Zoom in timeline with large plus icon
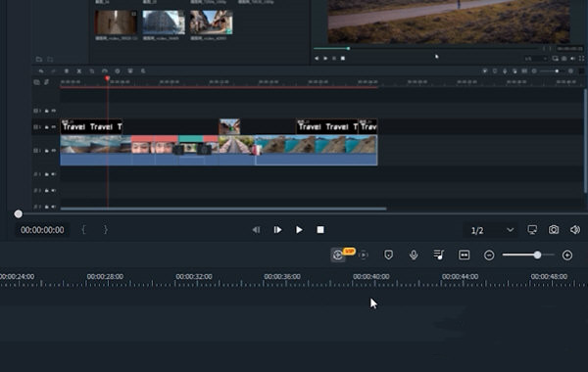This screenshot has width=588, height=372. pyautogui.click(x=567, y=256)
